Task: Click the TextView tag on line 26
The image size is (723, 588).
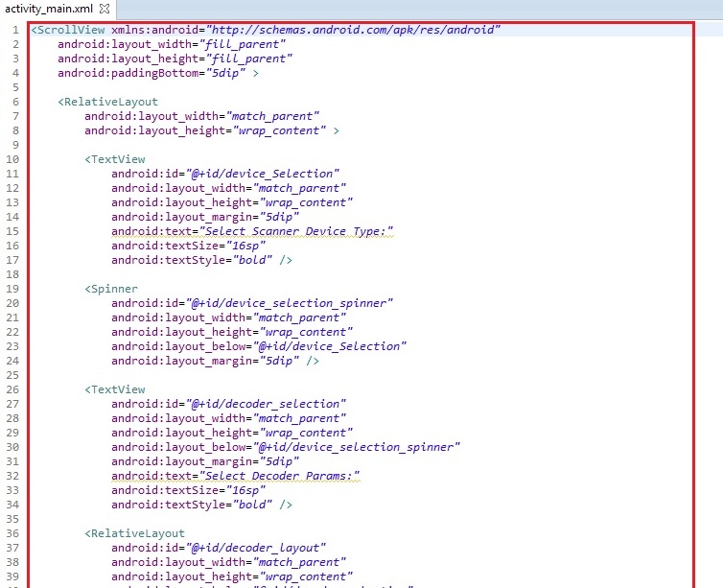Action: tap(116, 389)
